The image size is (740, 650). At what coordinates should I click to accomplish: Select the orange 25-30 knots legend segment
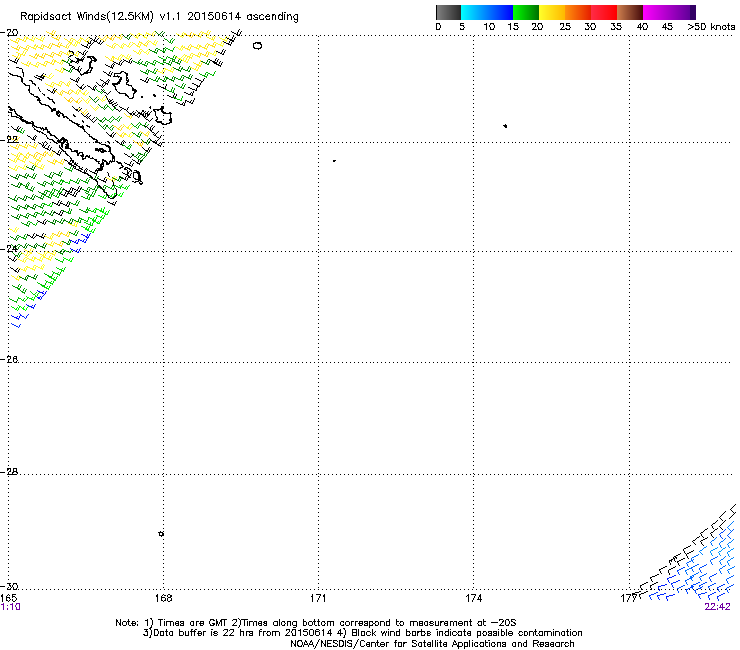[578, 12]
